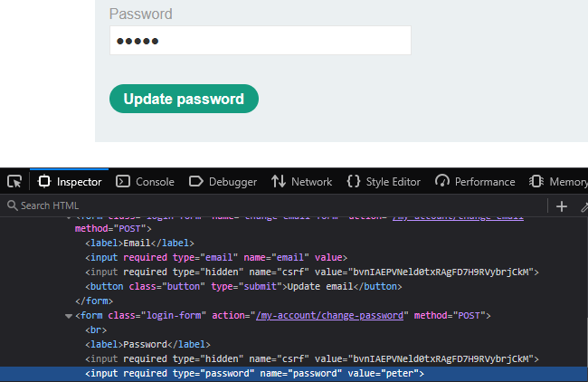The width and height of the screenshot is (588, 382).
Task: Open the /my-account/change-email action link
Action: point(458,217)
